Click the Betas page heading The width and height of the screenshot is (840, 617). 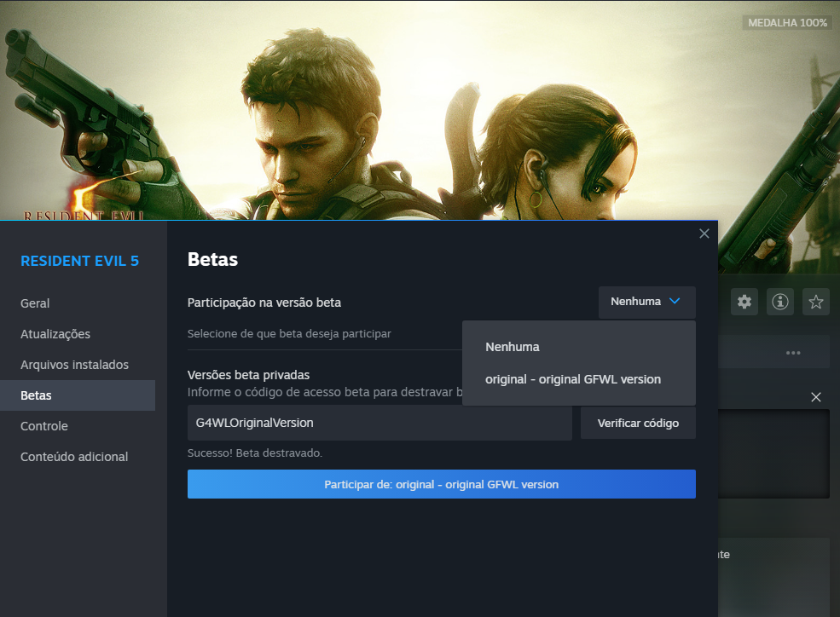pos(212,260)
